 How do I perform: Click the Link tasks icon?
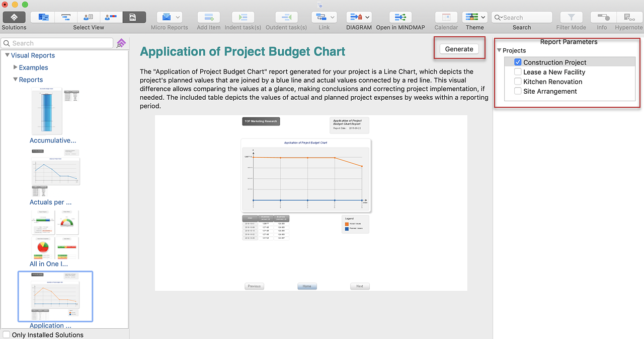coord(320,17)
